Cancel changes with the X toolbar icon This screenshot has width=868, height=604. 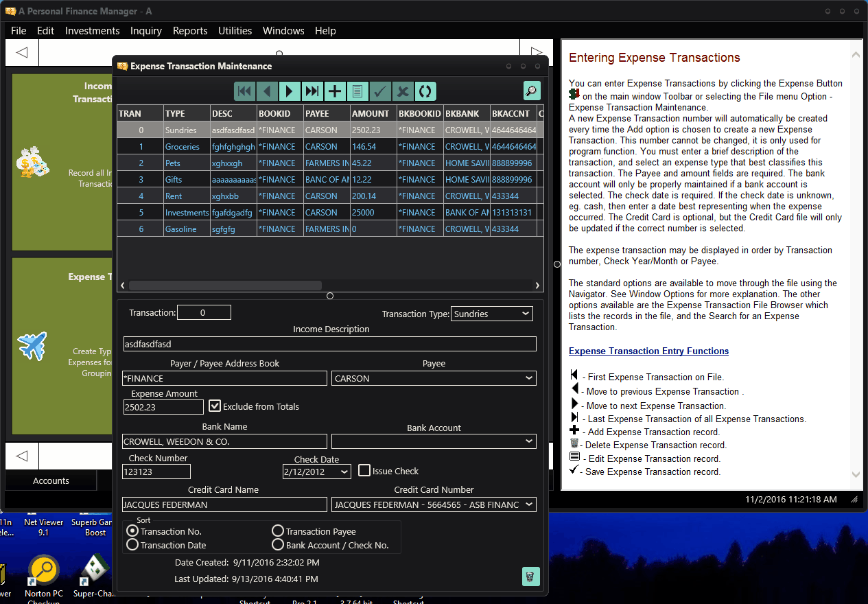point(403,91)
